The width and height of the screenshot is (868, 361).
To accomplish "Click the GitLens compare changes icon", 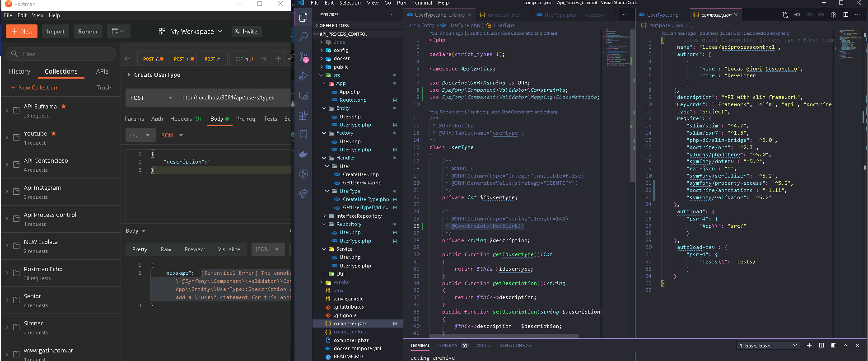I will 785,15.
